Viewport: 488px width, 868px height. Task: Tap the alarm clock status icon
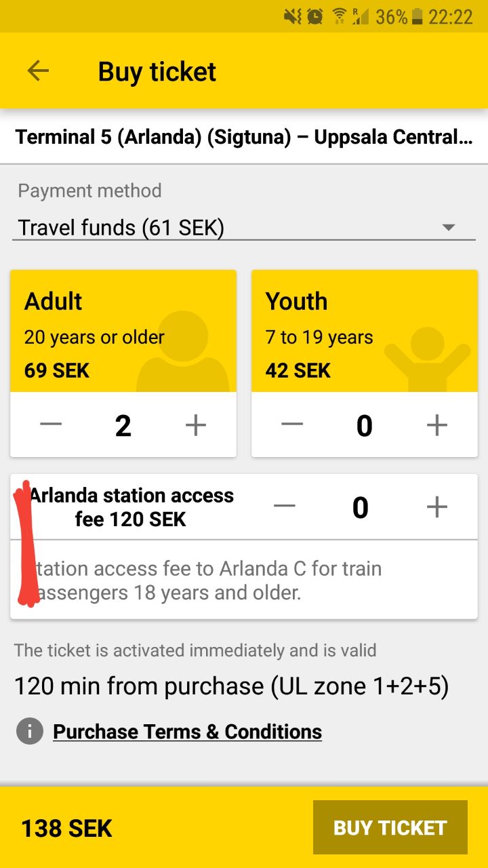tap(315, 17)
